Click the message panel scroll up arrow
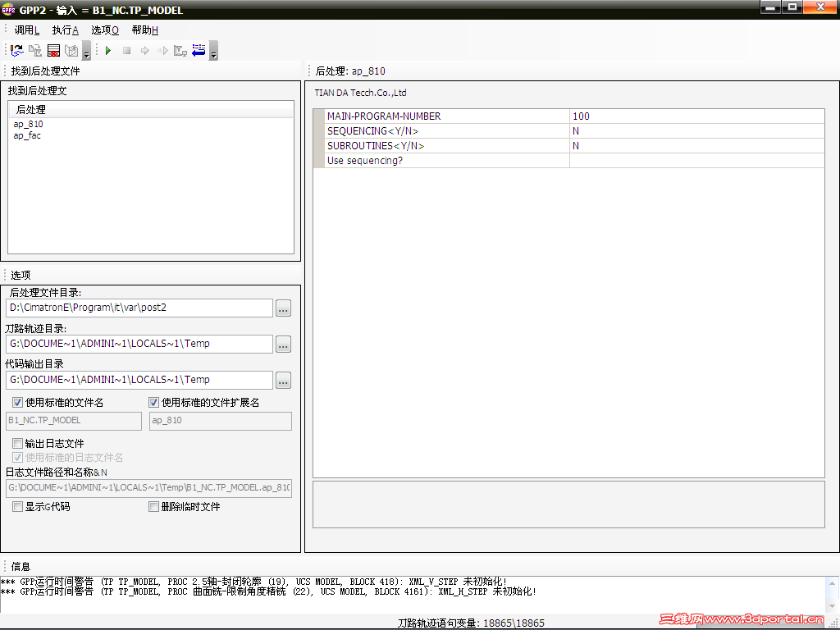 [x=832, y=583]
